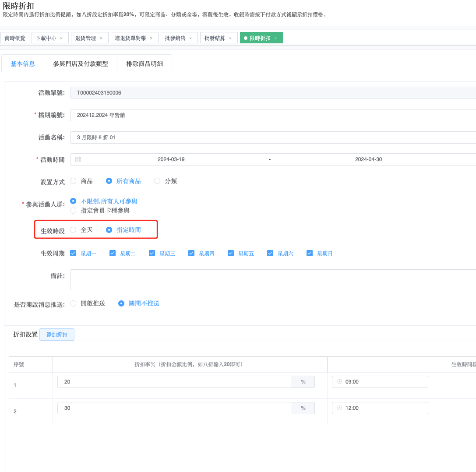
Task: Uncheck 星期六 checkbox
Action: point(270,253)
